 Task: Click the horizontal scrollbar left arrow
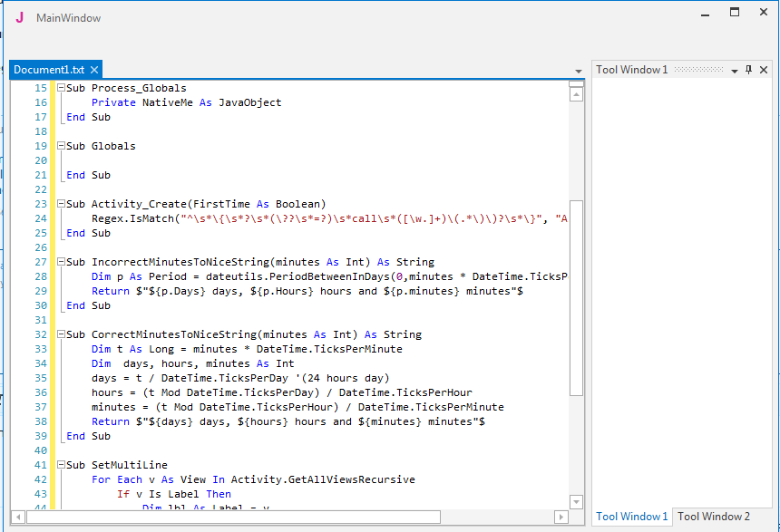tap(18, 517)
